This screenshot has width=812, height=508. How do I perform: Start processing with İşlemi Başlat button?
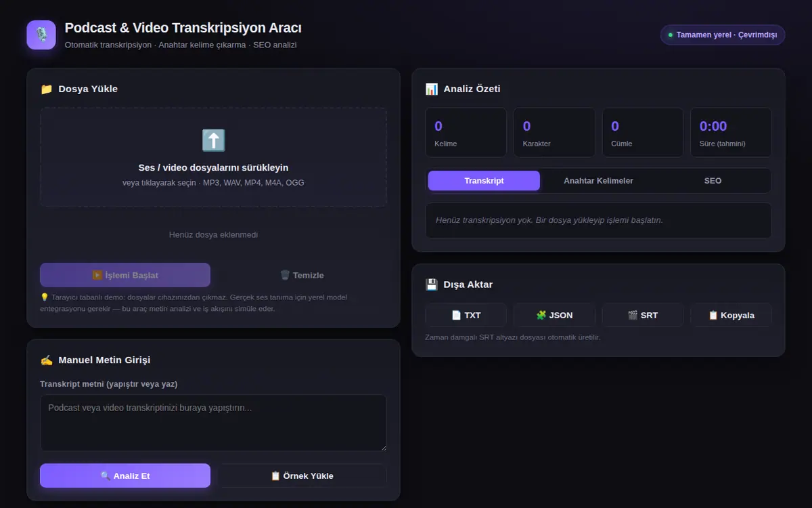[x=125, y=275]
